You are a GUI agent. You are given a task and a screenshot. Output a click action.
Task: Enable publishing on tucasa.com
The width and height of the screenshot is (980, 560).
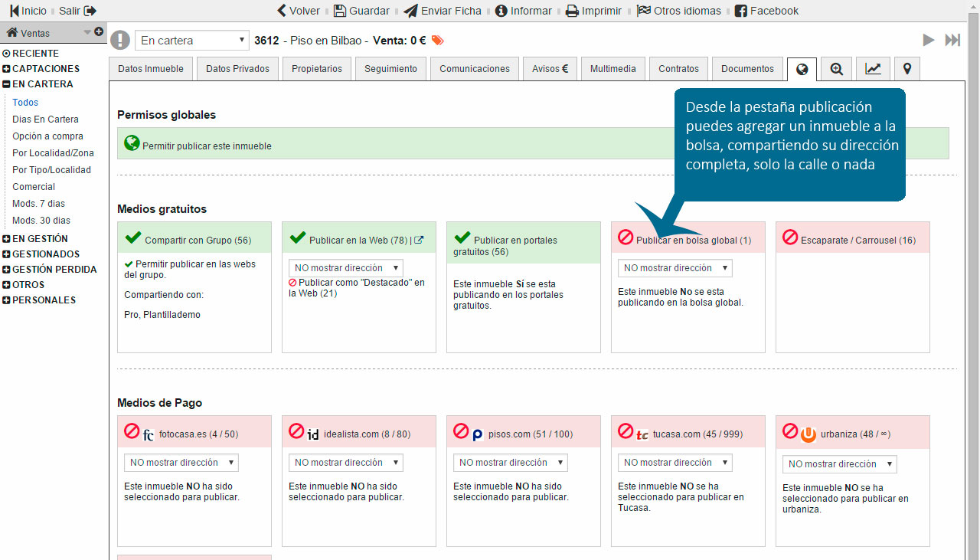[x=626, y=431]
